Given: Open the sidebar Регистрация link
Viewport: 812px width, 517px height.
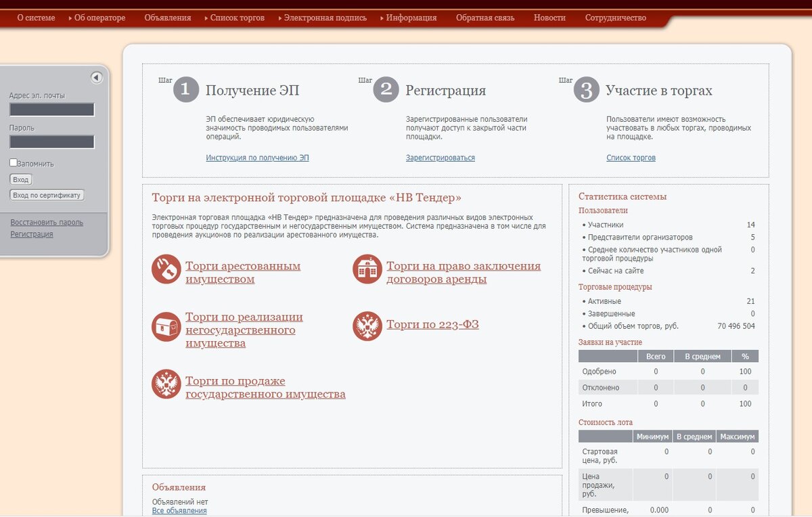Looking at the screenshot, I should [32, 234].
